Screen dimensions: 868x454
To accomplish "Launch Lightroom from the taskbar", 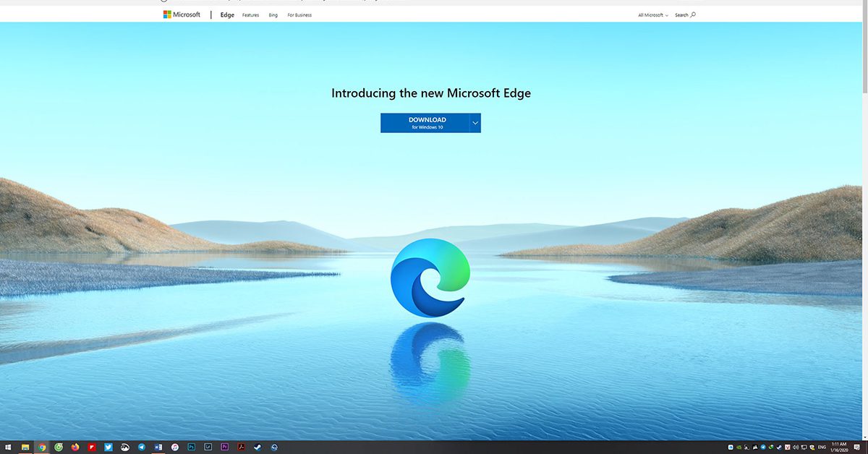I will tap(208, 447).
